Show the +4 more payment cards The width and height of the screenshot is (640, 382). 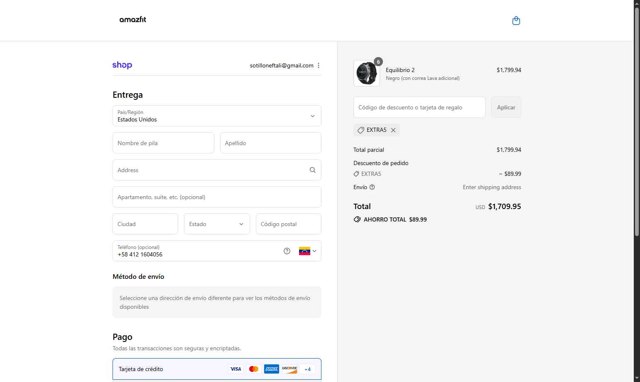[x=308, y=369]
